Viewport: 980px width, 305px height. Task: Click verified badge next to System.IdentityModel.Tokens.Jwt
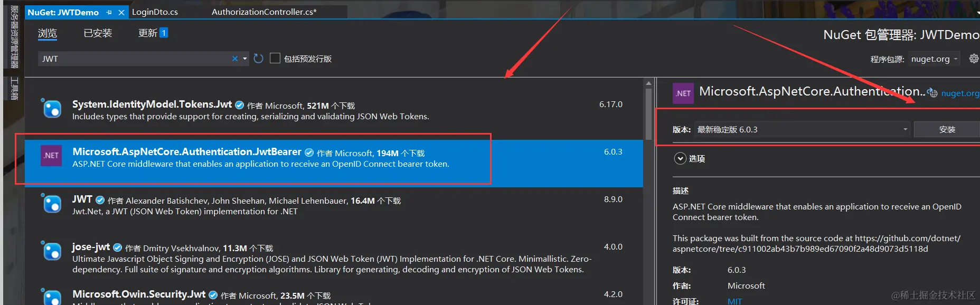[239, 105]
